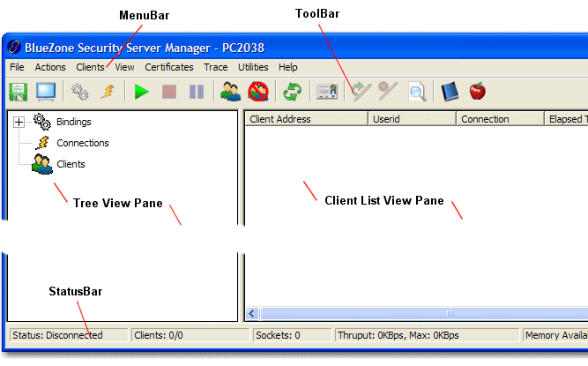This screenshot has width=588, height=366.
Task: Click the lightning icon beside Connections
Action: click(42, 143)
